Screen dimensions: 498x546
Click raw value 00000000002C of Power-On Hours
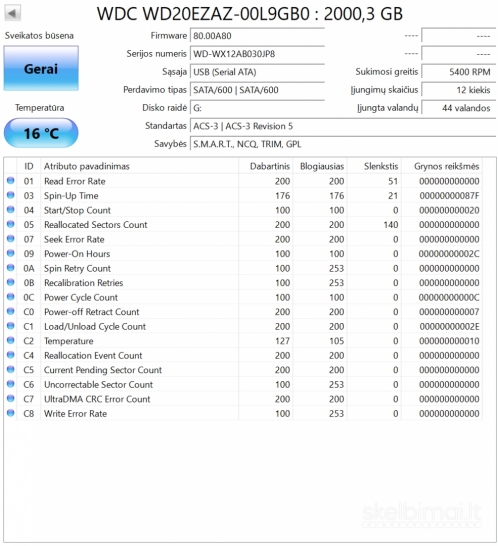tap(449, 254)
